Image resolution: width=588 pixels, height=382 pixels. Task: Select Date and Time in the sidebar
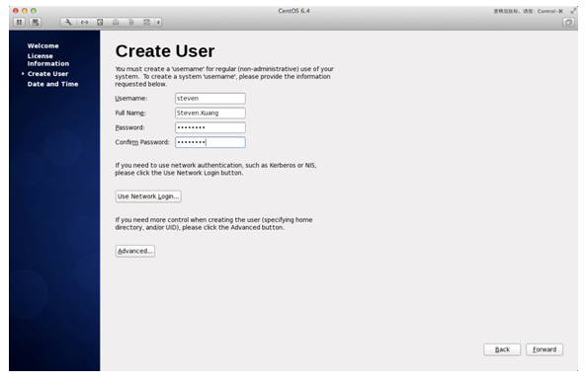click(53, 84)
